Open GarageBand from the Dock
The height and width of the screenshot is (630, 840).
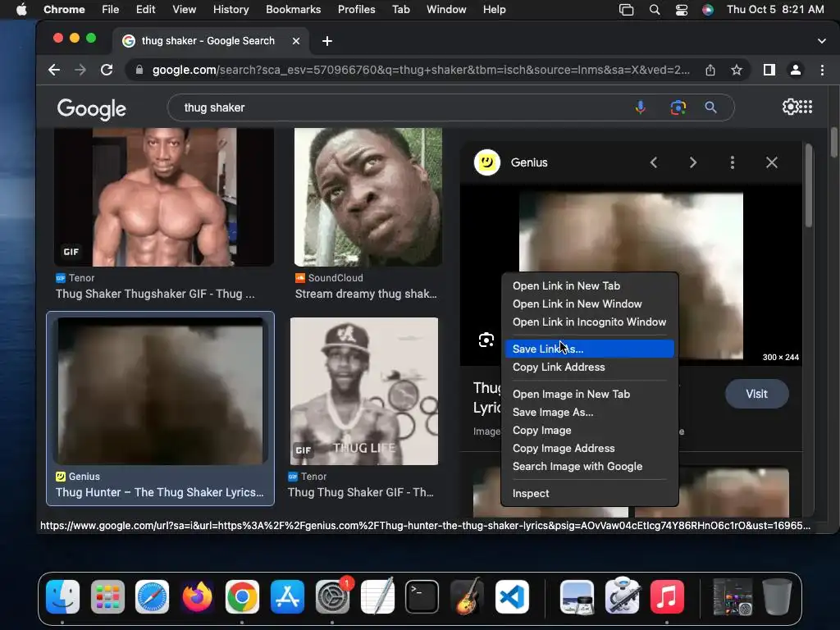(467, 596)
